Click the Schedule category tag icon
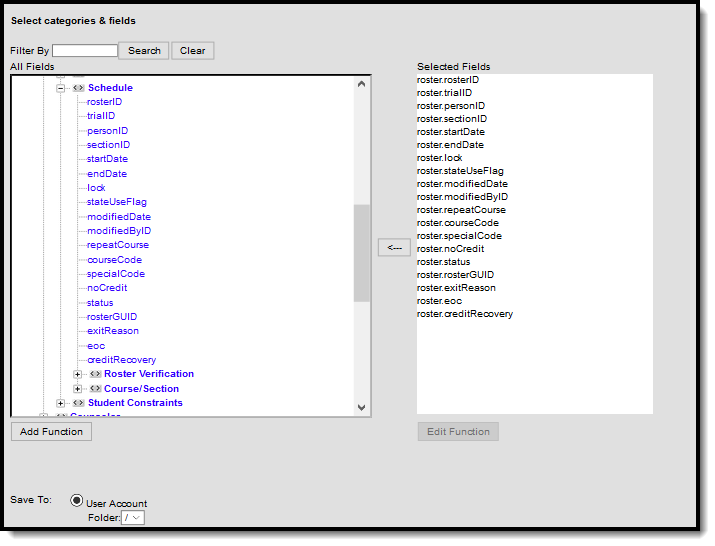This screenshot has height=546, width=715. 78,88
